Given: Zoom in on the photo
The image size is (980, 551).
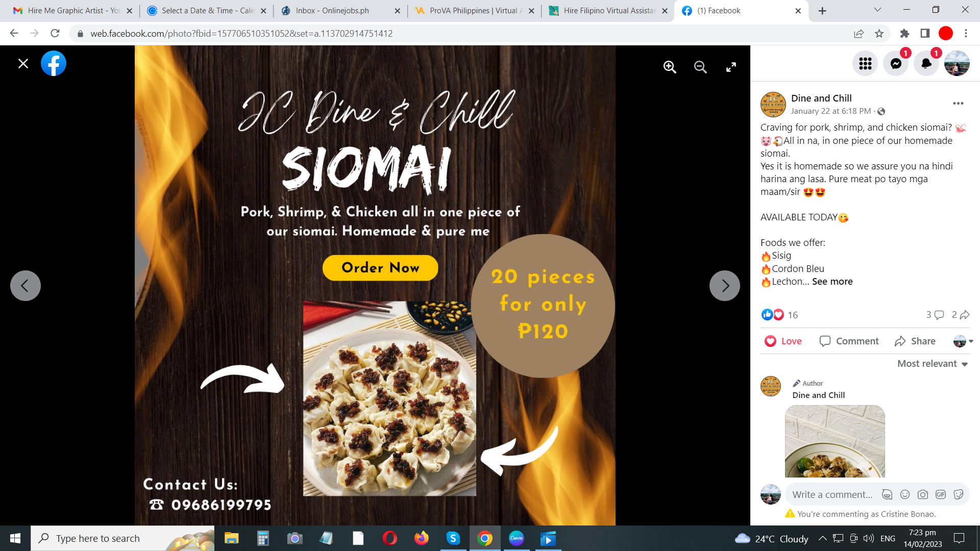Looking at the screenshot, I should pyautogui.click(x=670, y=67).
